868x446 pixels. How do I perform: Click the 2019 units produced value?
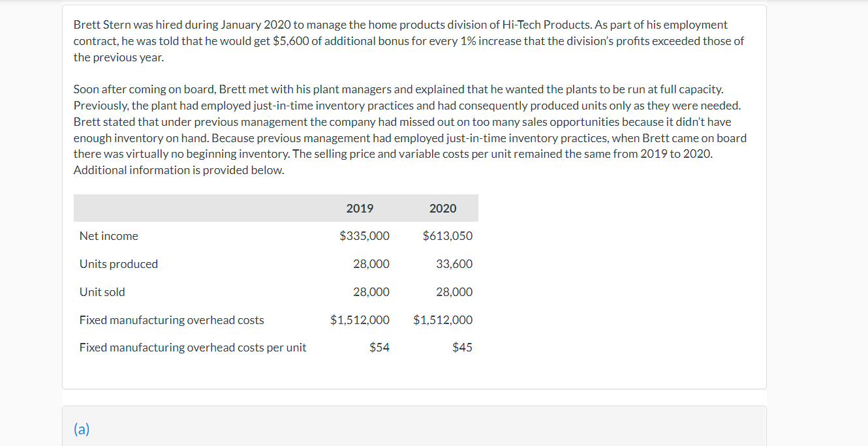click(x=371, y=264)
